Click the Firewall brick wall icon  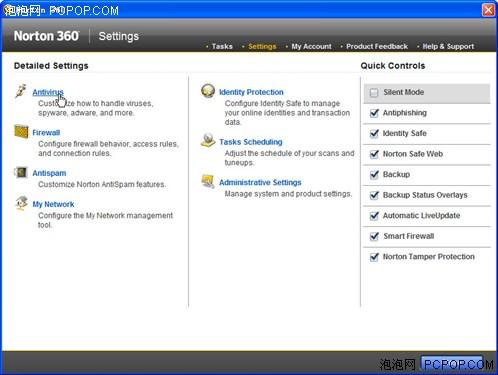click(x=21, y=131)
